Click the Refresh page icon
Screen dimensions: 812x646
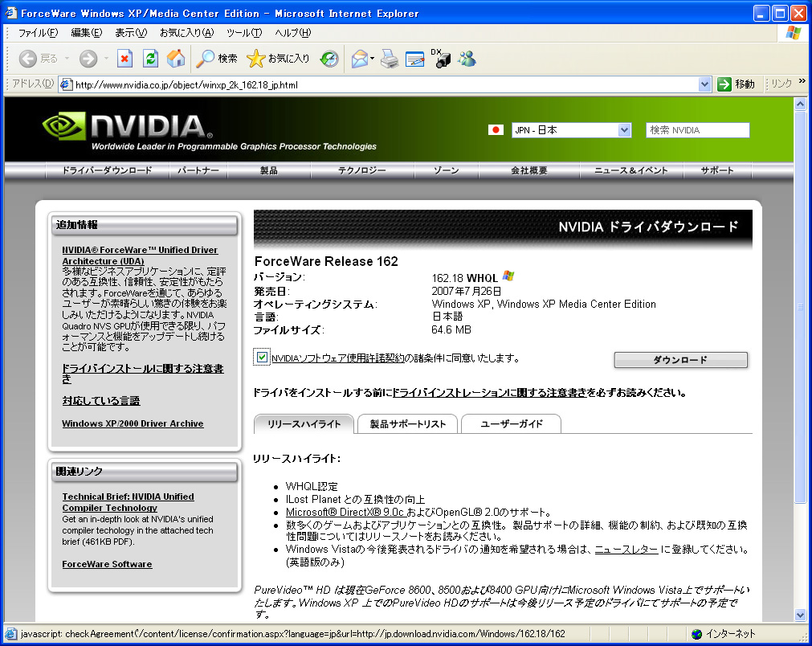(150, 59)
